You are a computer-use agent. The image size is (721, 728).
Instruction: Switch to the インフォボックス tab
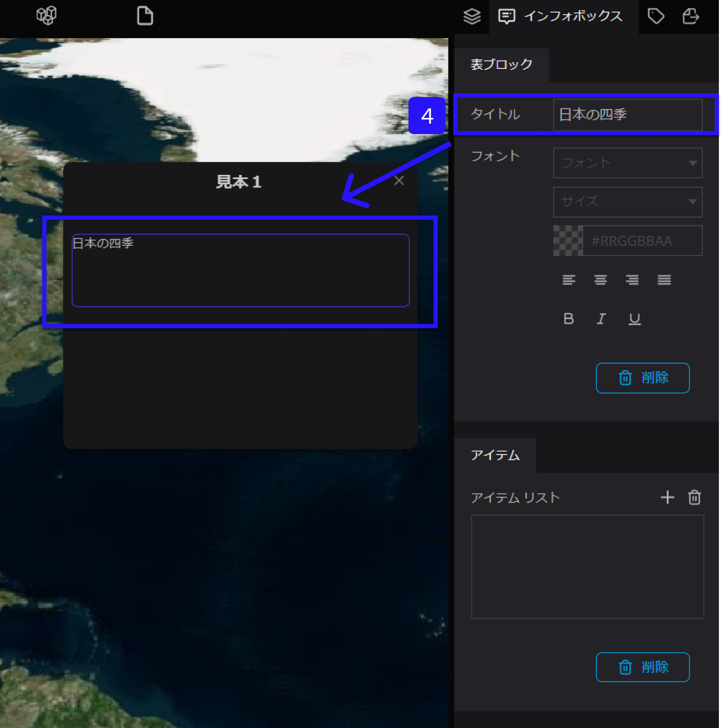click(563, 17)
